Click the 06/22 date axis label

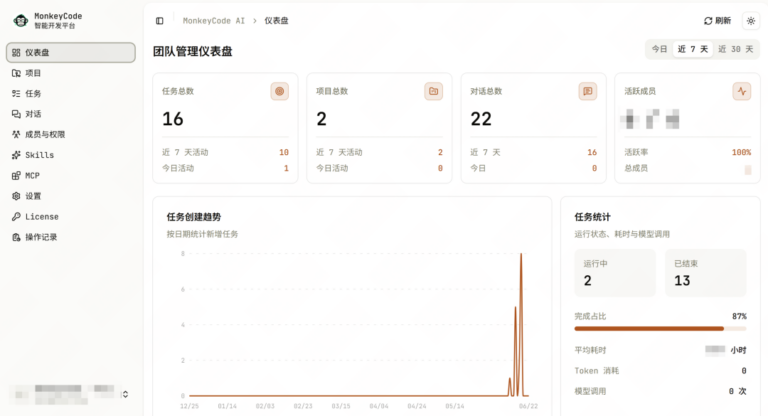[x=528, y=406]
